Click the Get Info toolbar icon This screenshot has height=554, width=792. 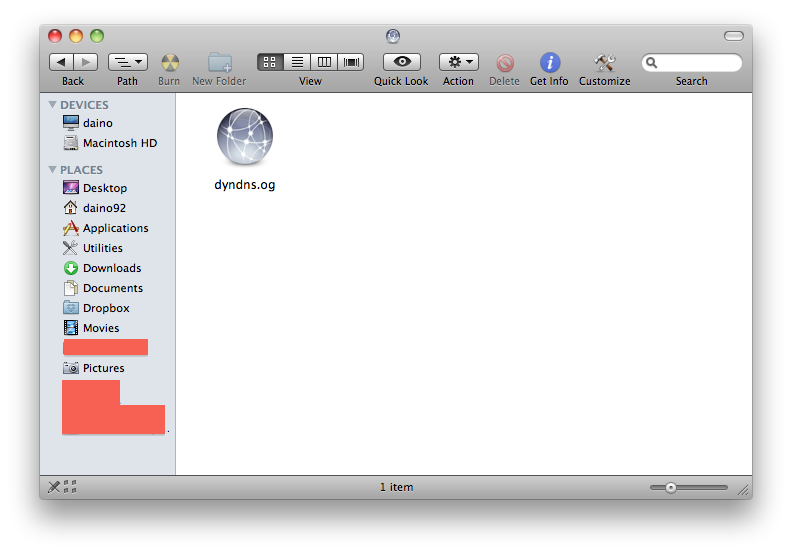pos(550,63)
